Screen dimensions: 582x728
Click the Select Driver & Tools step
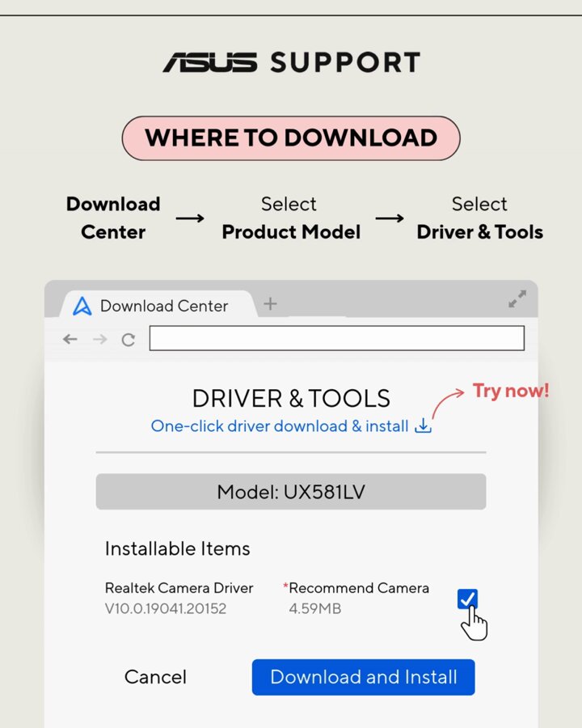tap(480, 218)
